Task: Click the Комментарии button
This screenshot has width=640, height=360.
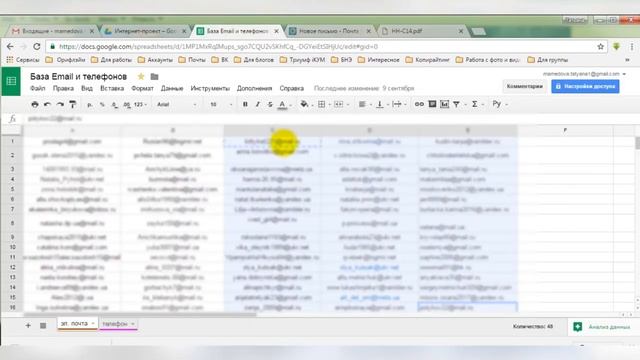Action: pyautogui.click(x=524, y=86)
